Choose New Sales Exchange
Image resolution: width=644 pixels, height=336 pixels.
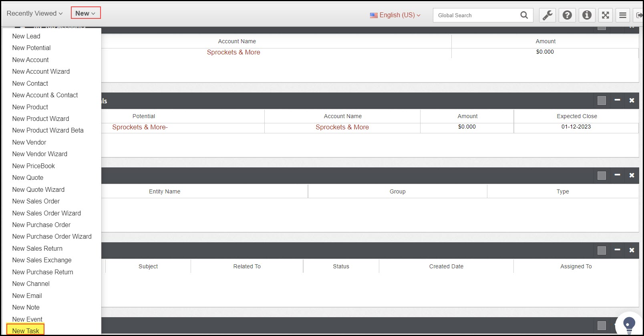pos(42,260)
